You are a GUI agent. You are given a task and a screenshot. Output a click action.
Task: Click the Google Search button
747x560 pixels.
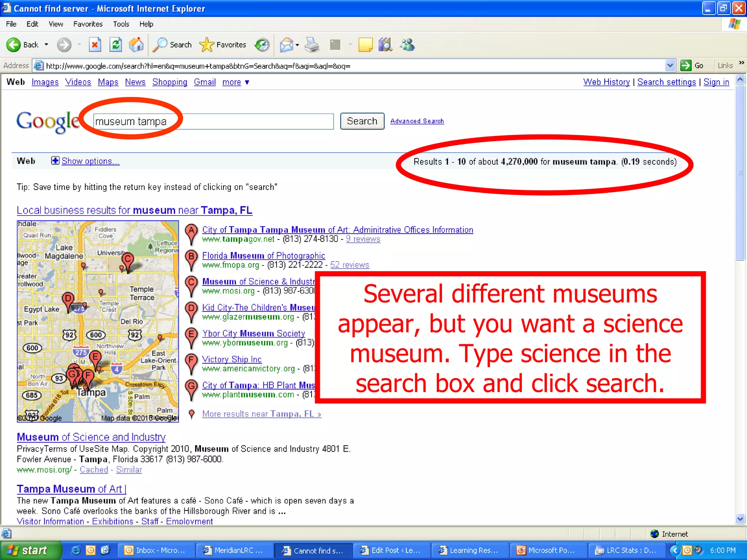(362, 121)
